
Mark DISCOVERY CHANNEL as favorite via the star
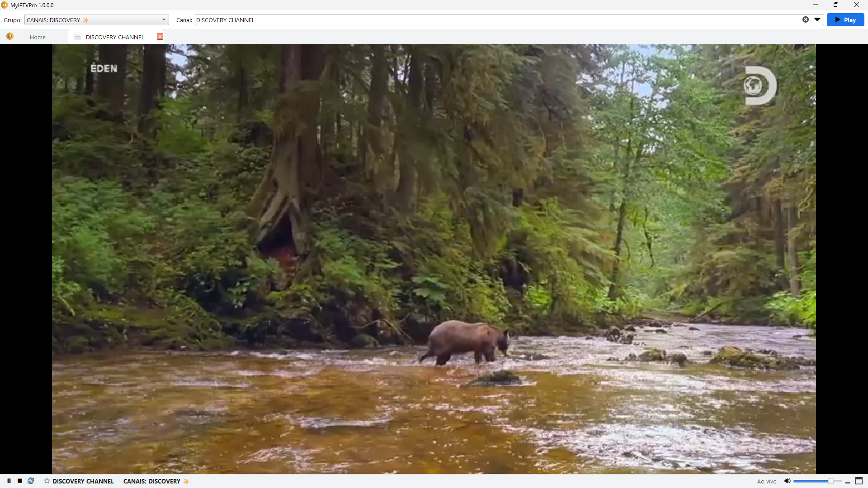[47, 481]
